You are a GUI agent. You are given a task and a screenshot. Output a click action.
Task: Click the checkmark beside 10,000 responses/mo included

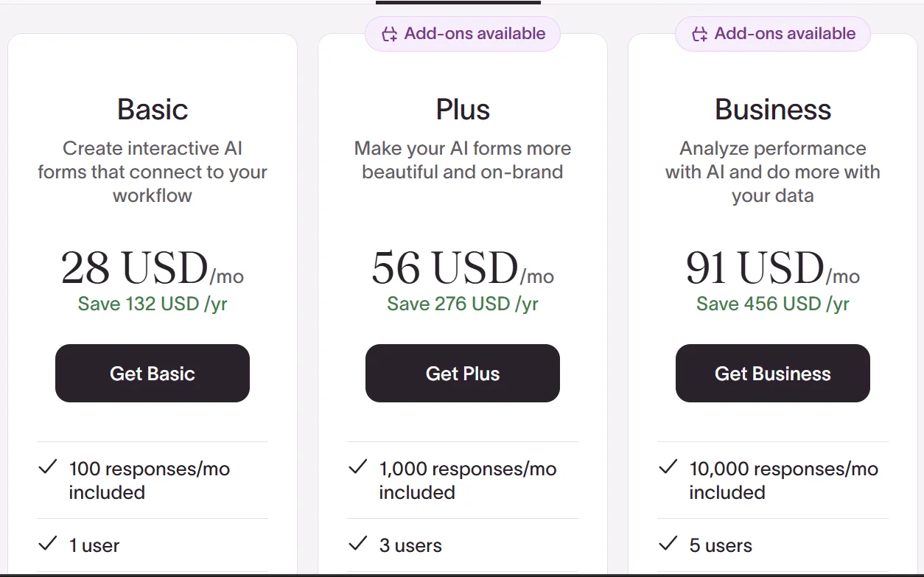668,467
